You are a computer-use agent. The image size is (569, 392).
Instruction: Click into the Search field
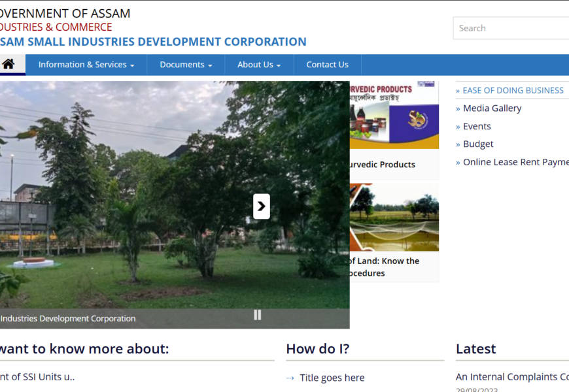(510, 28)
